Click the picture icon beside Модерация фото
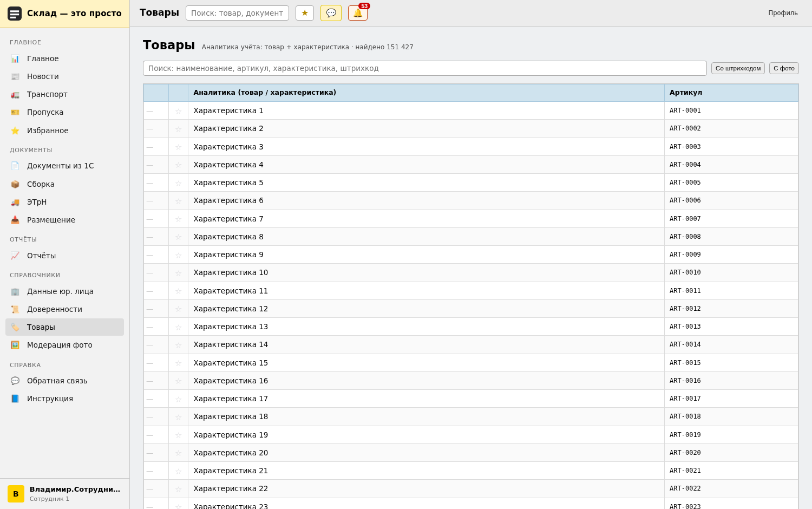Image resolution: width=812 pixels, height=509 pixels. point(15,345)
